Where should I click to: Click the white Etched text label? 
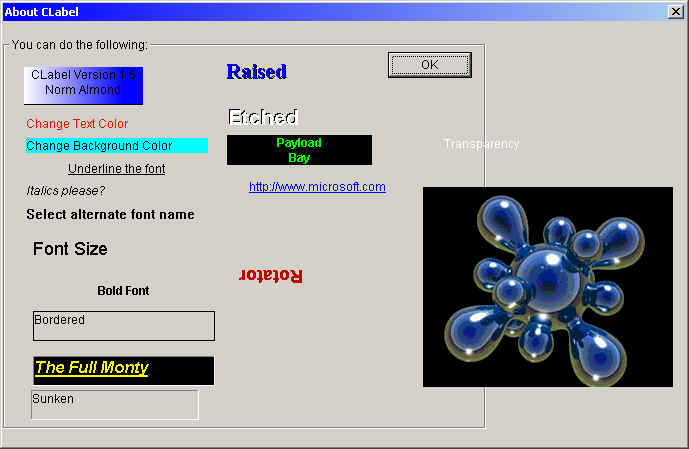[262, 117]
